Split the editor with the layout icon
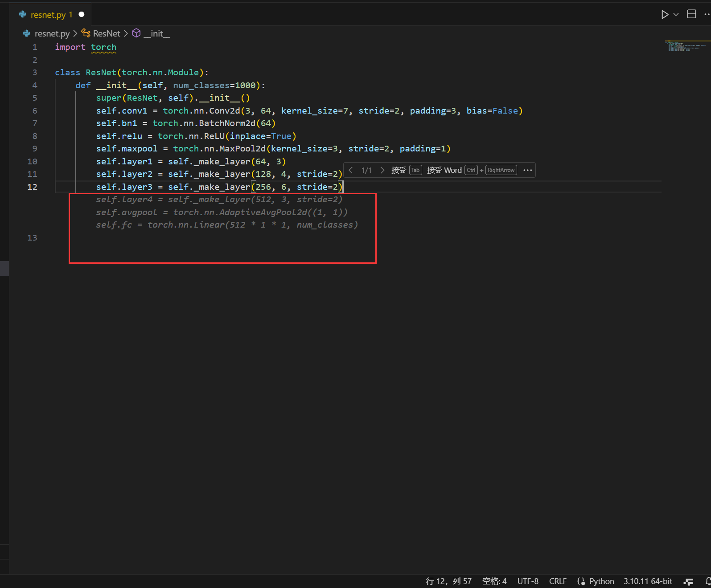The height and width of the screenshot is (588, 711). [691, 14]
